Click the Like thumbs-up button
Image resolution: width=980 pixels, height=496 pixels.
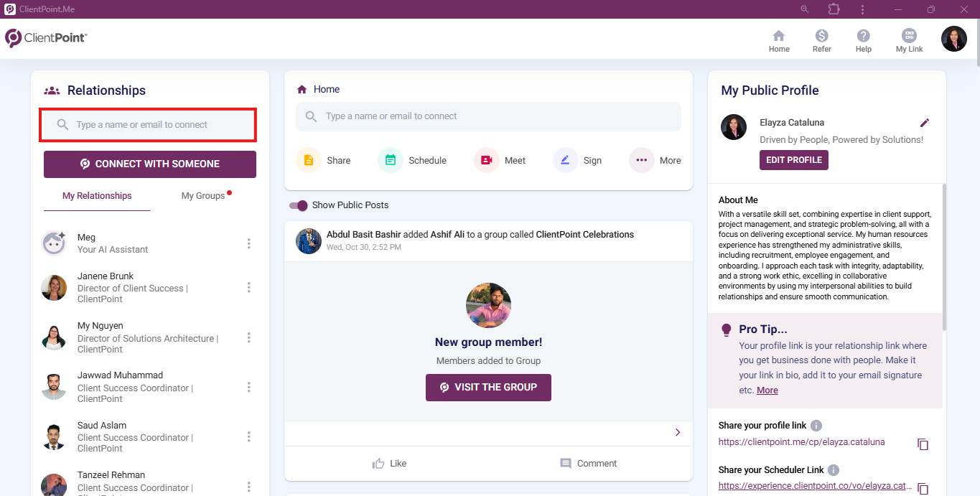click(389, 464)
